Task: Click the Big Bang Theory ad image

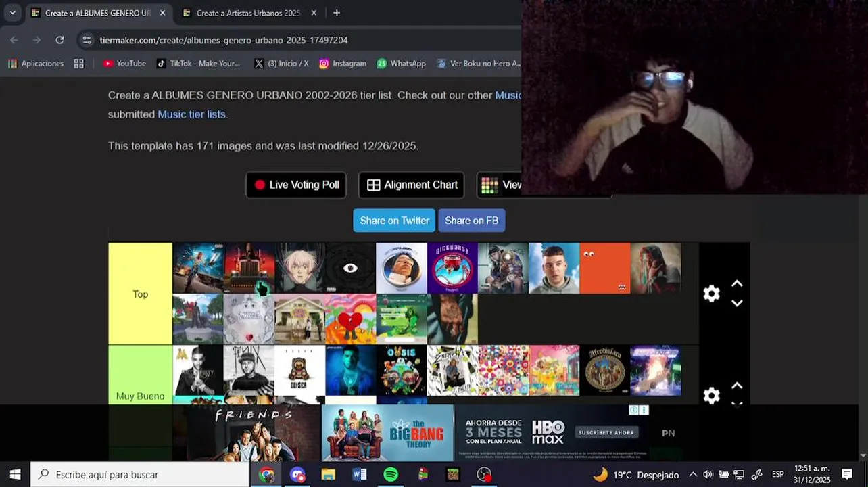Action: pyautogui.click(x=388, y=433)
